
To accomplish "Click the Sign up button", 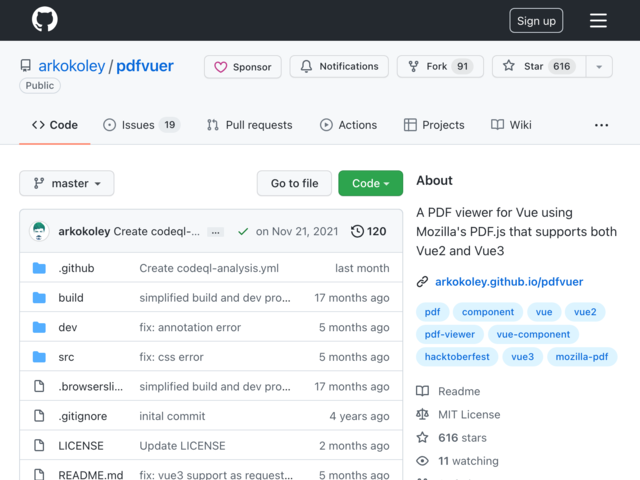I will pos(536,20).
